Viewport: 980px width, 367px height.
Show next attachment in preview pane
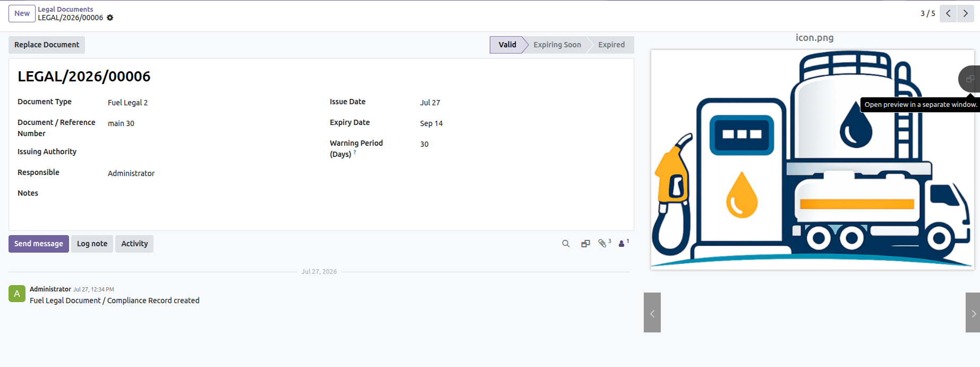[x=973, y=313]
